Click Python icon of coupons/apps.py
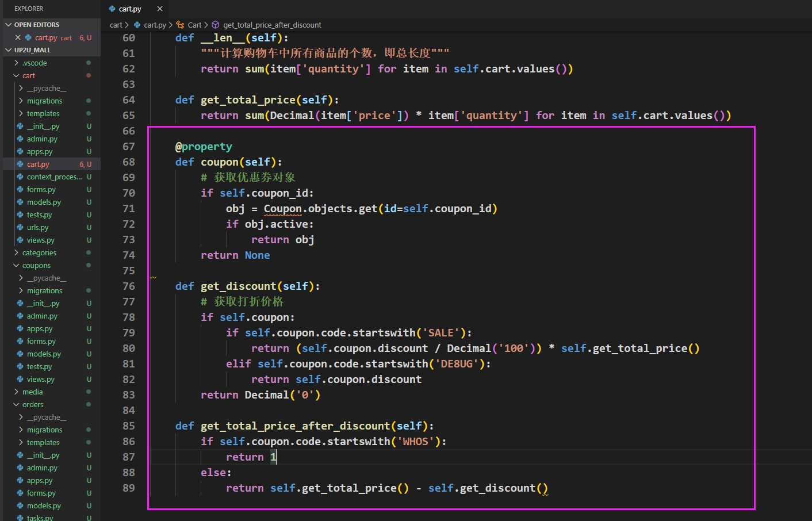Image resolution: width=812 pixels, height=521 pixels. click(x=21, y=328)
